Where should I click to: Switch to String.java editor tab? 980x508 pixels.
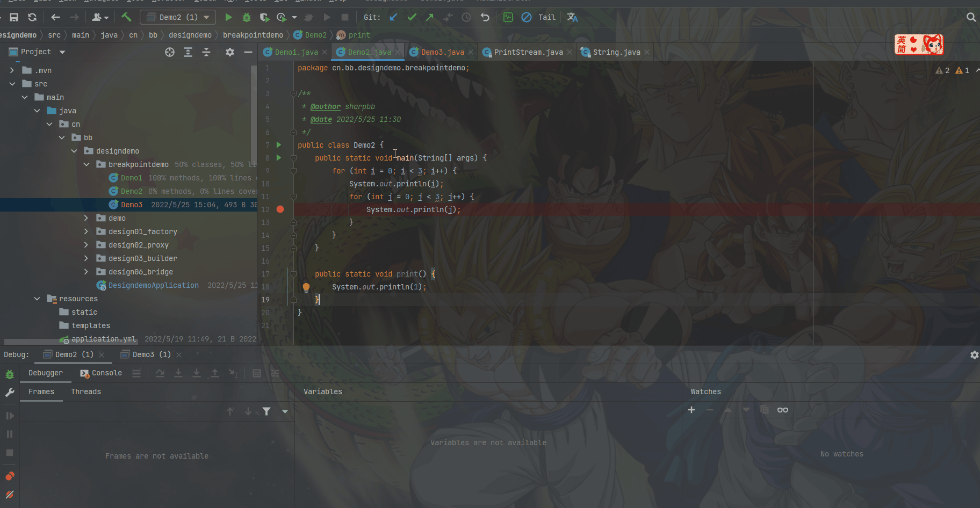616,52
